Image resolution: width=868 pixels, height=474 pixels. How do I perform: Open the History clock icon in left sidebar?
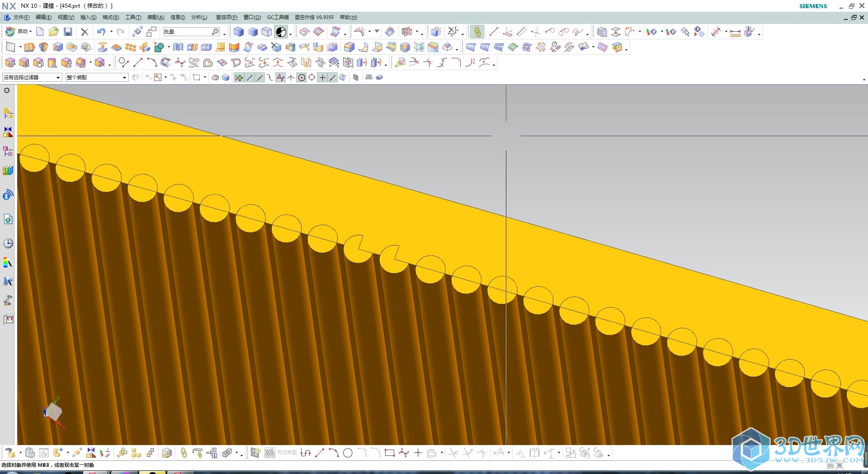(x=8, y=243)
